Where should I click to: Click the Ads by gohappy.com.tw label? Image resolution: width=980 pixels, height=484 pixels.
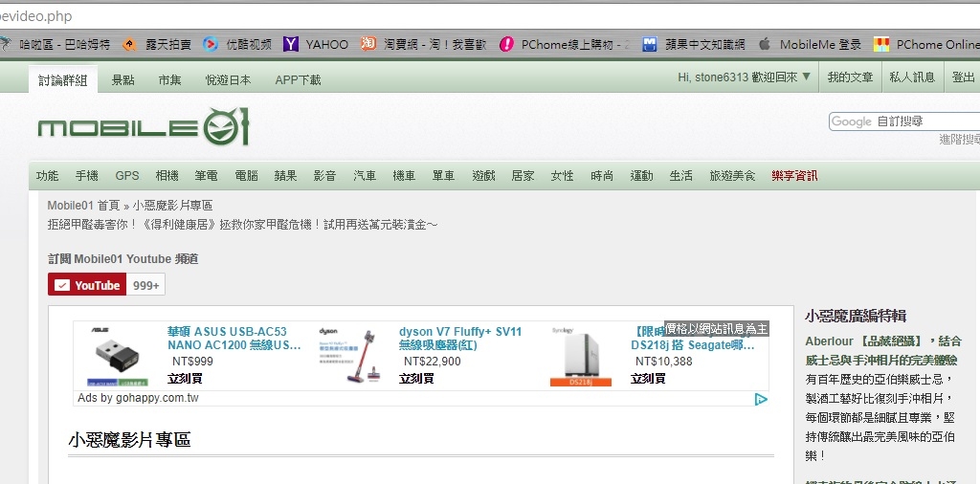pyautogui.click(x=138, y=398)
